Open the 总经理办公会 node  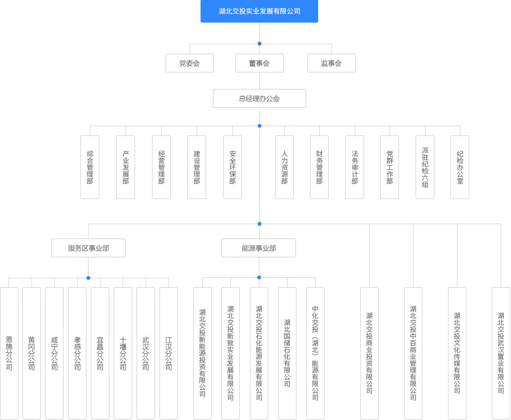259,98
